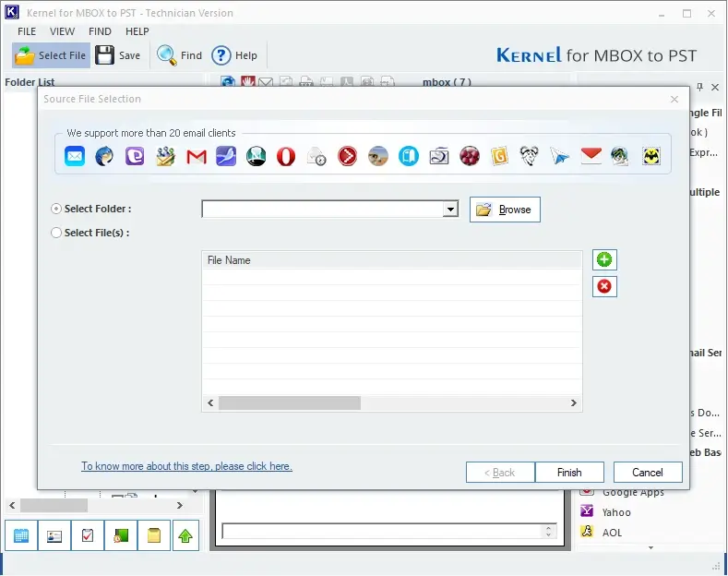This screenshot has width=728, height=576.
Task: Click the Cancel button
Action: click(648, 473)
